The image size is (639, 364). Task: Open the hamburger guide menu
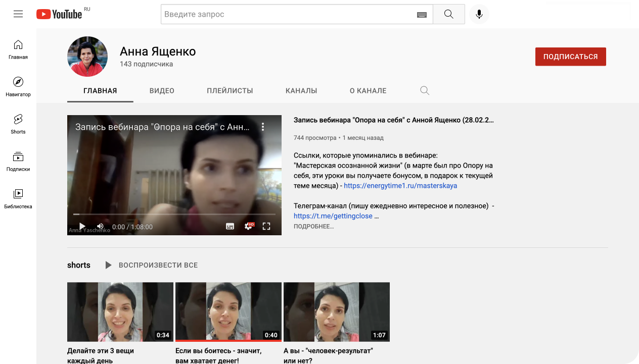[18, 14]
